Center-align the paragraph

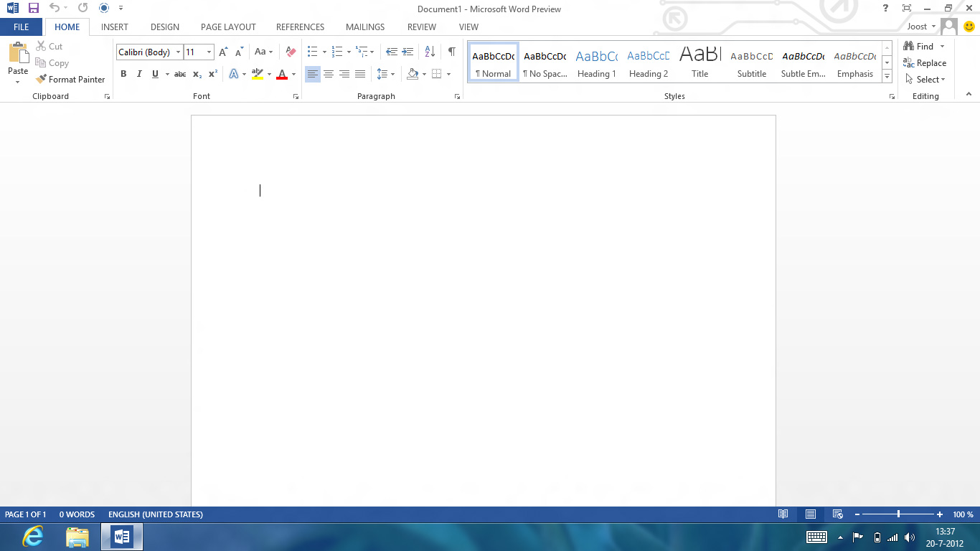[329, 74]
